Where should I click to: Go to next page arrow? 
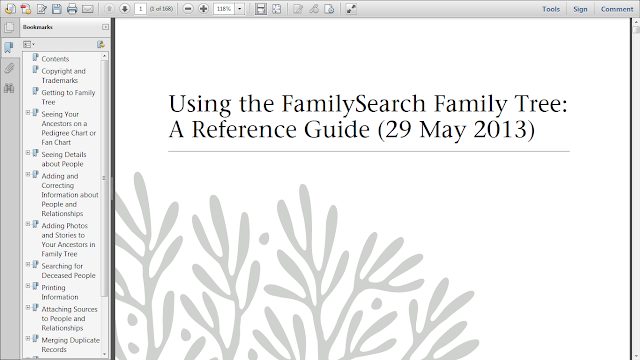[x=124, y=9]
